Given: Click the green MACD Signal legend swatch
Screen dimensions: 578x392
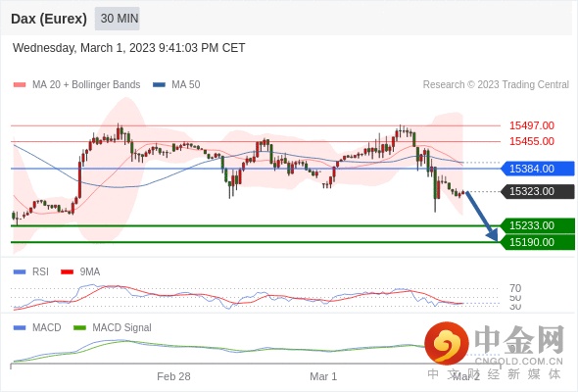Looking at the screenshot, I should click(x=79, y=328).
